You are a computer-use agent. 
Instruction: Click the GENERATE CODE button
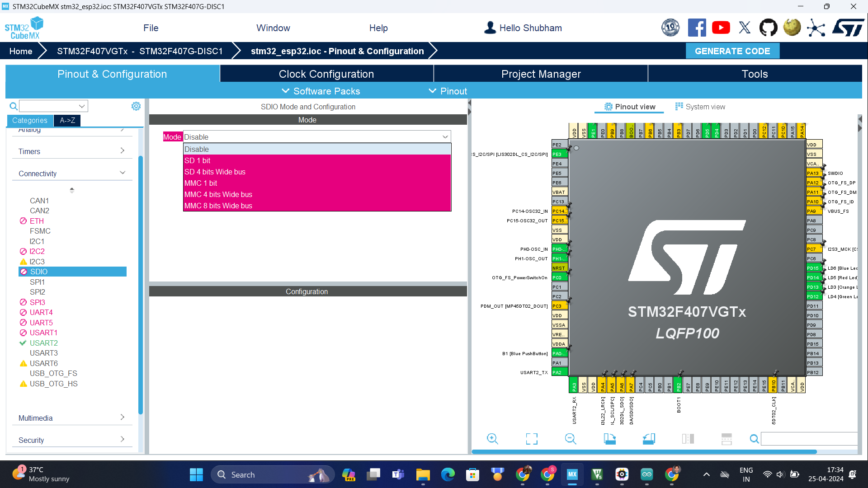click(x=732, y=51)
